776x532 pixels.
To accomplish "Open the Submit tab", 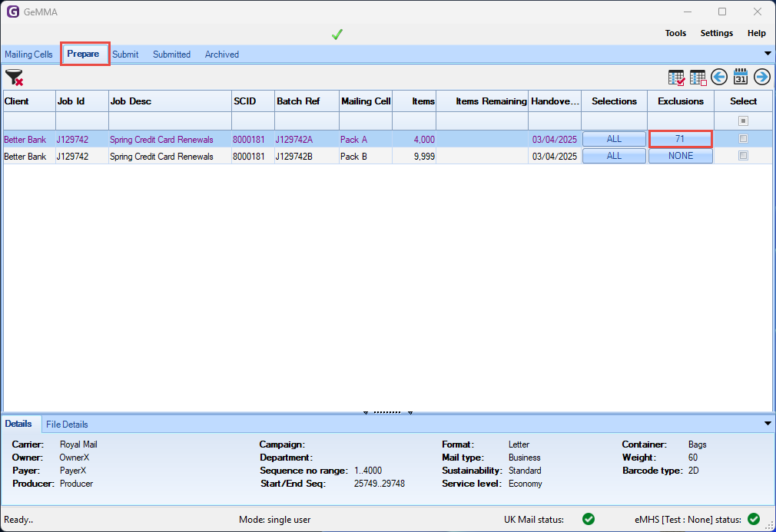I will coord(125,55).
